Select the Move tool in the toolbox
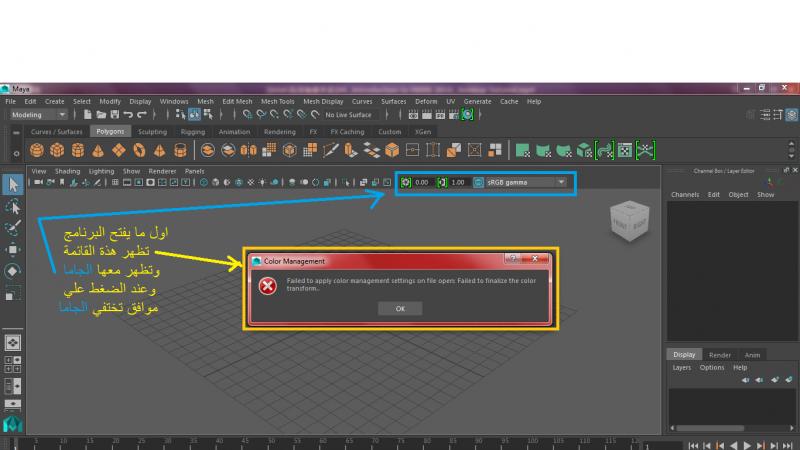The height and width of the screenshot is (450, 800). click(x=13, y=249)
